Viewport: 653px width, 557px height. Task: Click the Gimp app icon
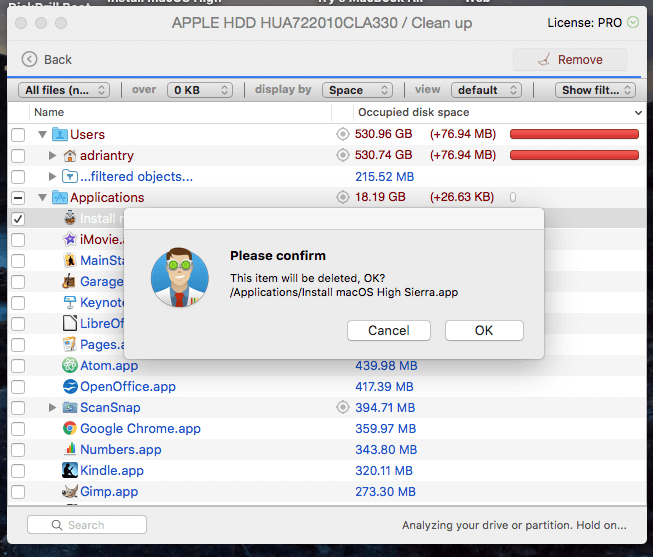tap(70, 492)
